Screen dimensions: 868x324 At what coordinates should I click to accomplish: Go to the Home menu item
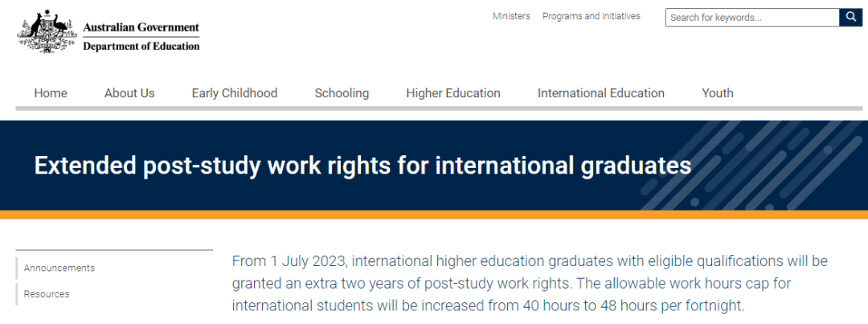tap(51, 93)
